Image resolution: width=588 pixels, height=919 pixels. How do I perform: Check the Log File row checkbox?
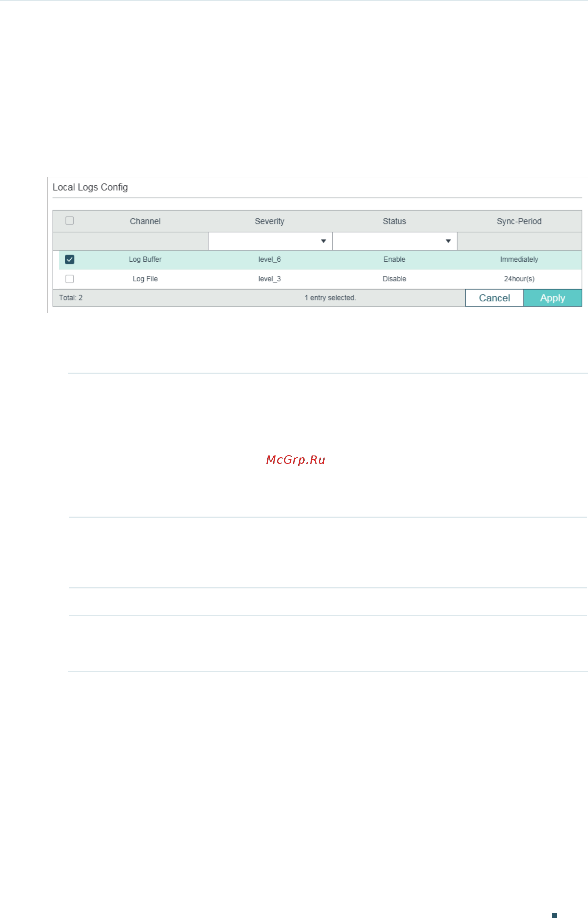click(x=69, y=279)
